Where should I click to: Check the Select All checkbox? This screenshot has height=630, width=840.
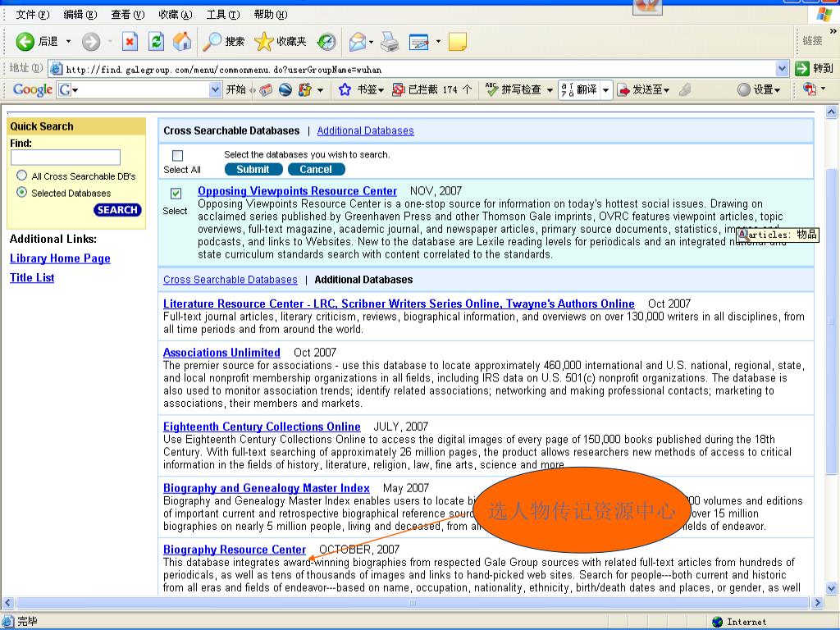(x=177, y=155)
